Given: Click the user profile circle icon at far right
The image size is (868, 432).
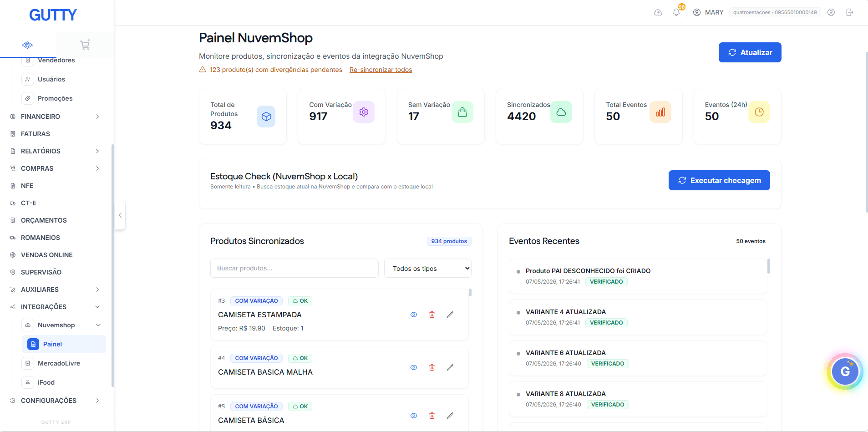Looking at the screenshot, I should [831, 12].
